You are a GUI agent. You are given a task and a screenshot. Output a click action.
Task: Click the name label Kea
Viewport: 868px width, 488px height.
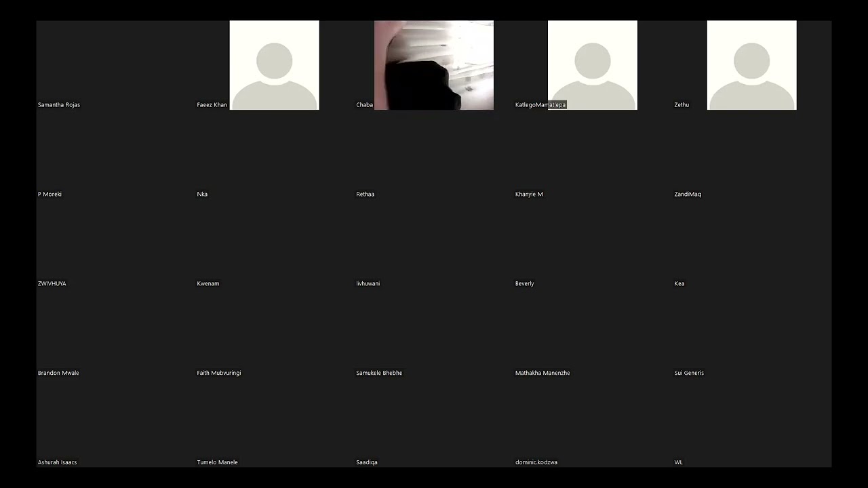point(679,284)
